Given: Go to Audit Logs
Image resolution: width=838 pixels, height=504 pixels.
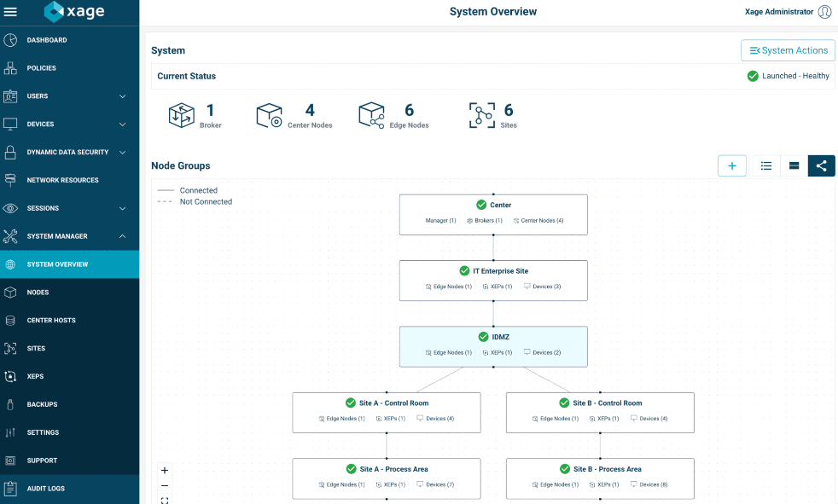Looking at the screenshot, I should click(x=45, y=489).
